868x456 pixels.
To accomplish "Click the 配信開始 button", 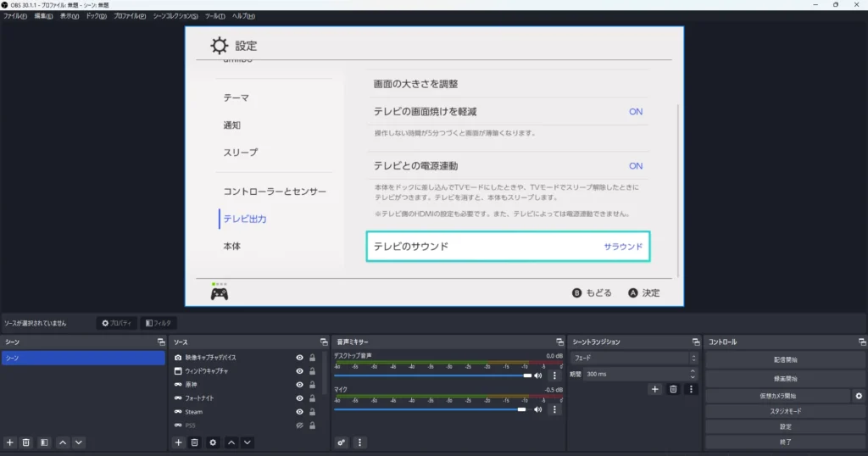I will point(785,360).
